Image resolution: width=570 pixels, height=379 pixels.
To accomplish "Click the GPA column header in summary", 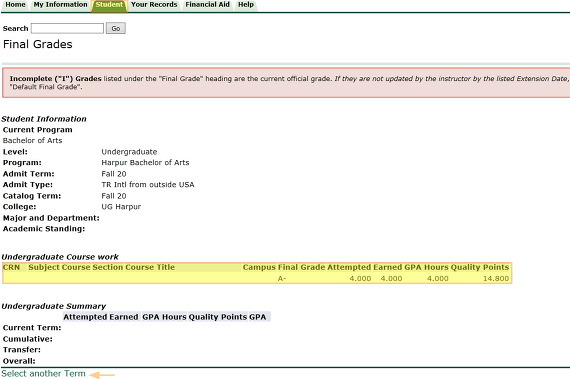I will [x=257, y=317].
